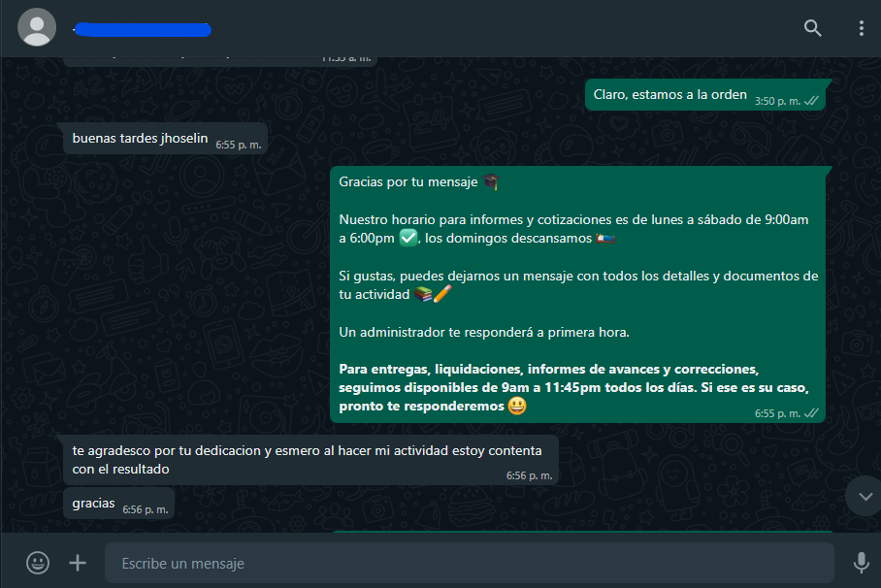Viewport: 881px width, 588px height.
Task: Open the three-dot chat menu
Action: pos(862,28)
